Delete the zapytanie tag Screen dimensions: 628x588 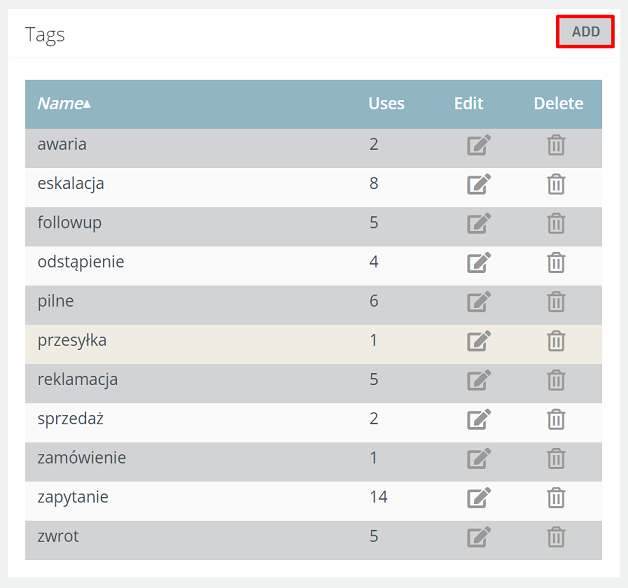(556, 498)
